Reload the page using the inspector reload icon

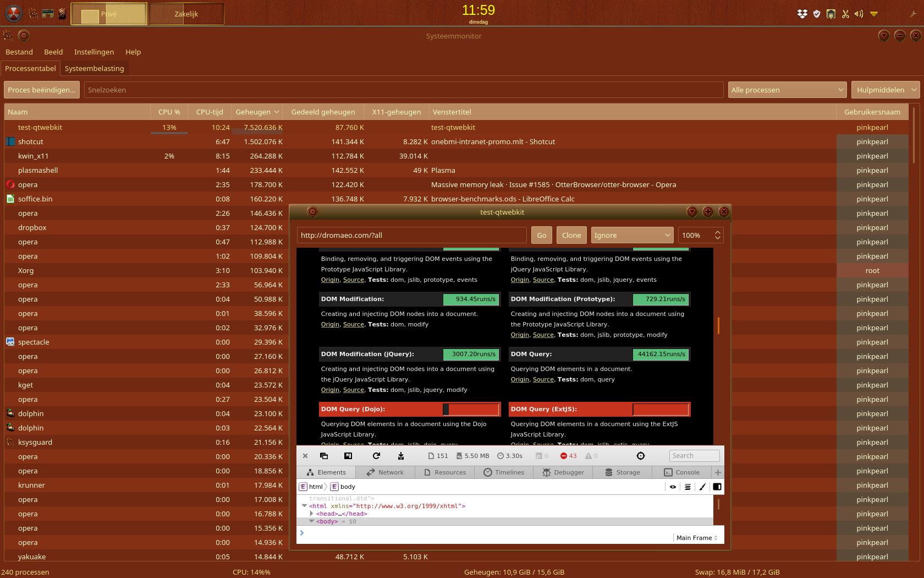[376, 456]
